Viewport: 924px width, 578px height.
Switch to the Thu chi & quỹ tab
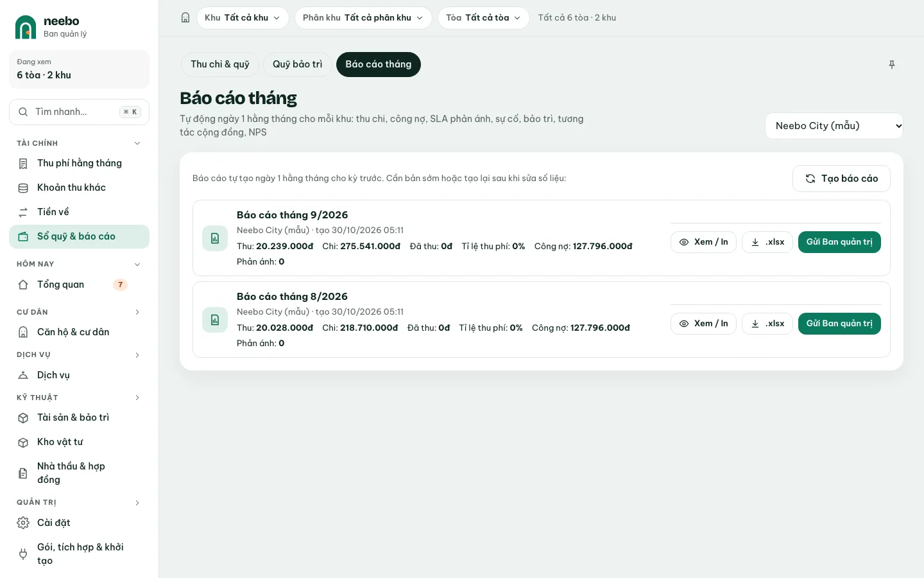[x=220, y=64]
